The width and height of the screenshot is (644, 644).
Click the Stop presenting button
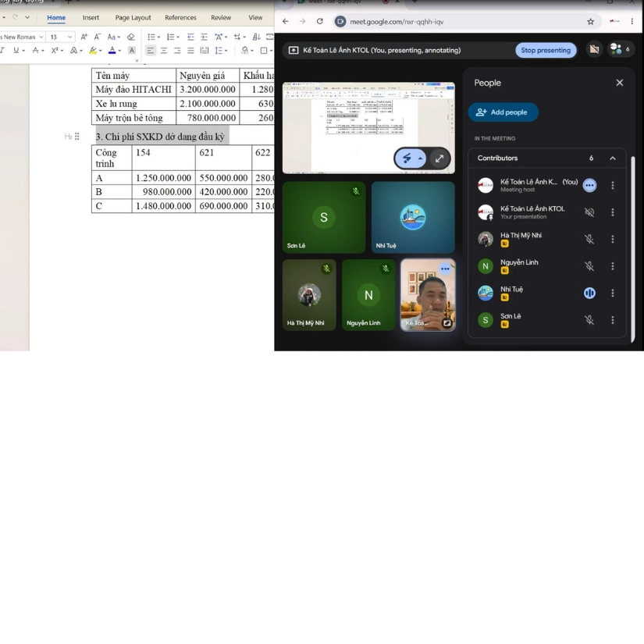[x=546, y=50]
